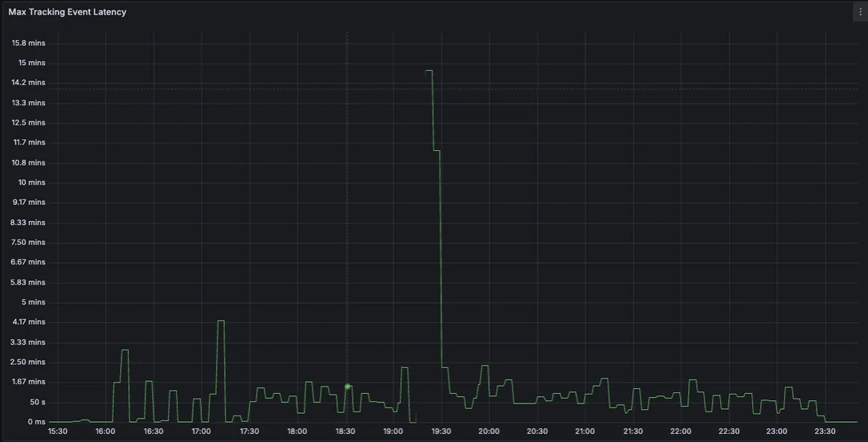This screenshot has height=442, width=868.
Task: Click the 50 s y-axis label
Action: pyautogui.click(x=37, y=402)
